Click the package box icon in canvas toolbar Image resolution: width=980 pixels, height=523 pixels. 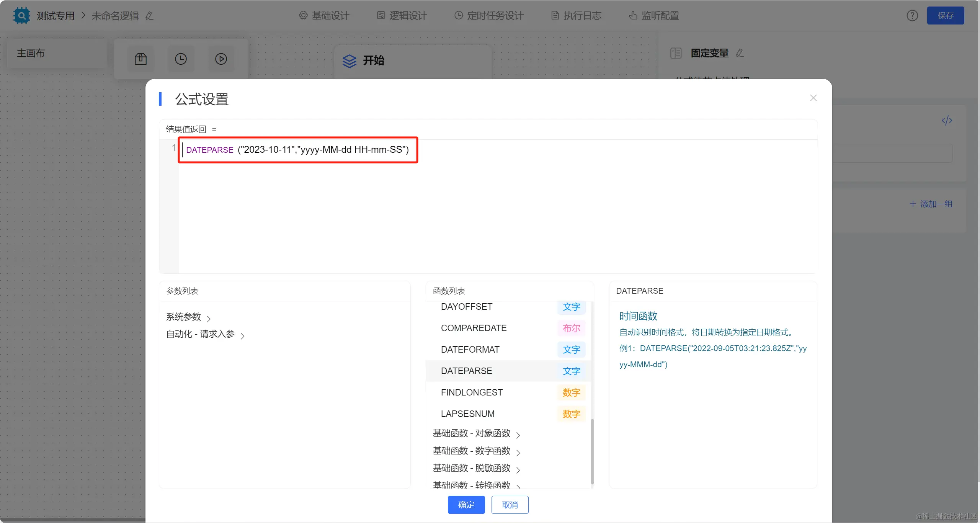coord(140,59)
